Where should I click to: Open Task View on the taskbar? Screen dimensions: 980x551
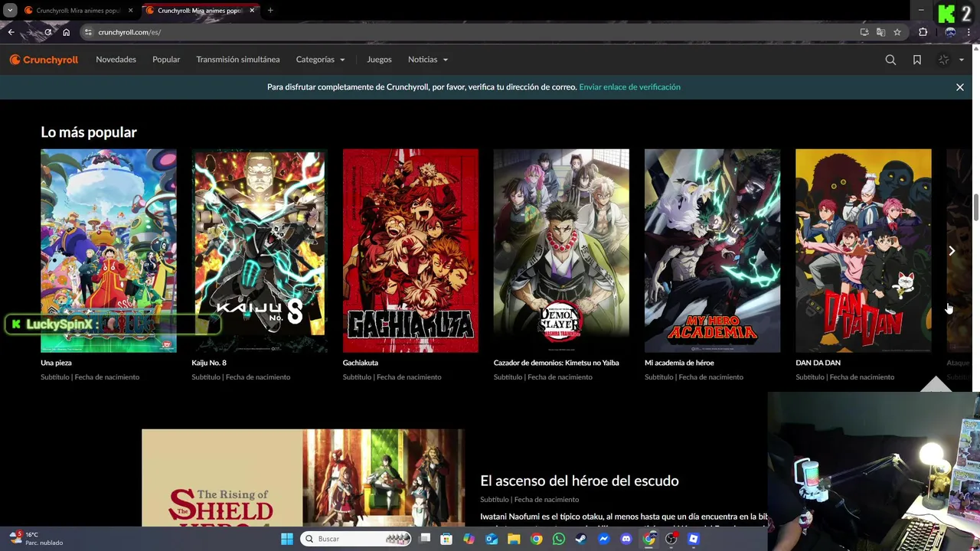pos(425,539)
